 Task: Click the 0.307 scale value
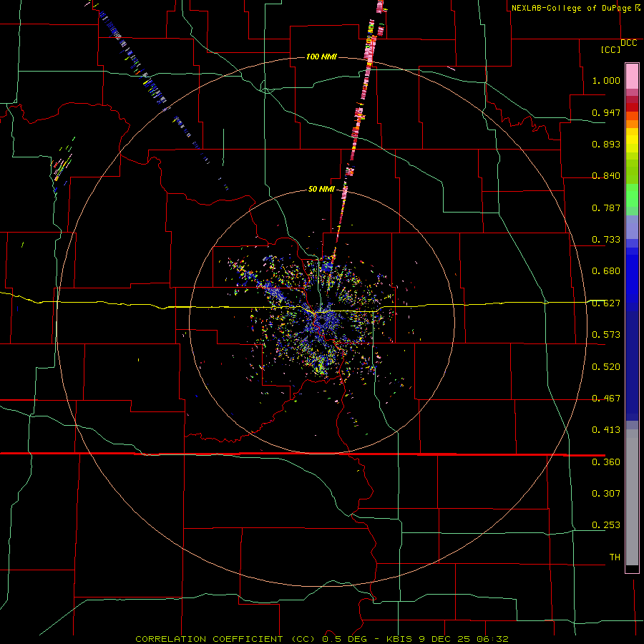point(606,494)
